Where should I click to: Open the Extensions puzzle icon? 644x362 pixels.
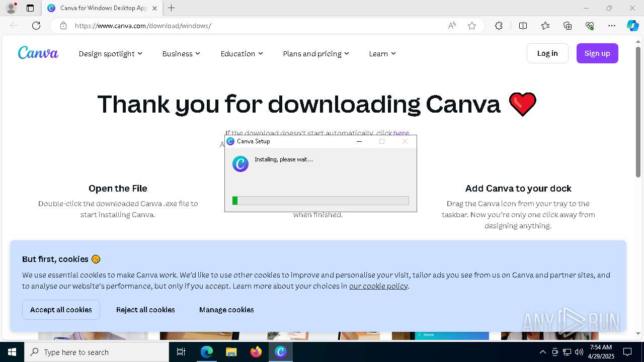pyautogui.click(x=499, y=26)
